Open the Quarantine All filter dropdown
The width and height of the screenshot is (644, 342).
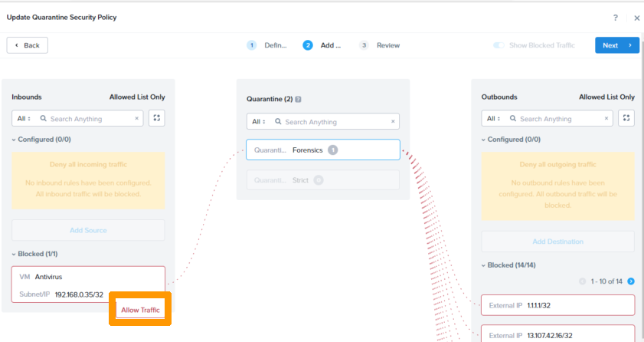pos(258,122)
